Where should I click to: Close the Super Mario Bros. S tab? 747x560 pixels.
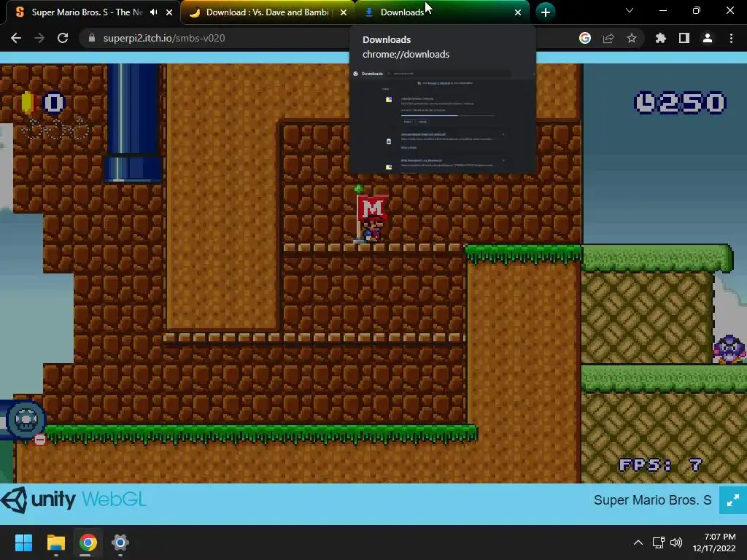[169, 12]
